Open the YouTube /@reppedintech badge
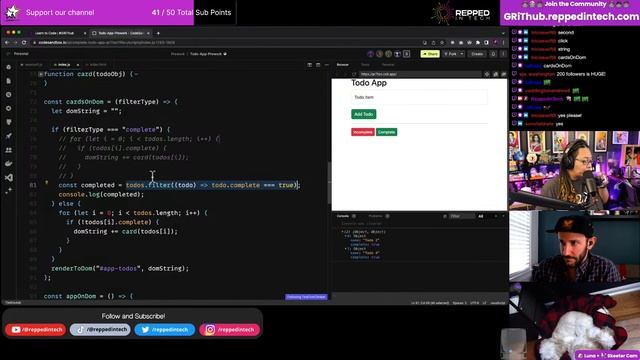The width and height of the screenshot is (640, 360). tap(36, 329)
